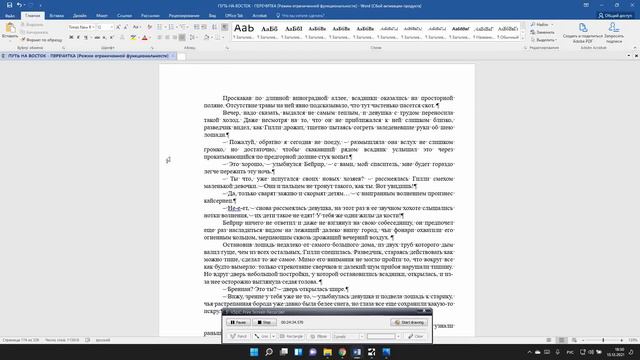Apply underline formatting (Ч)
Screen dimensions: 640x360
click(x=86, y=38)
